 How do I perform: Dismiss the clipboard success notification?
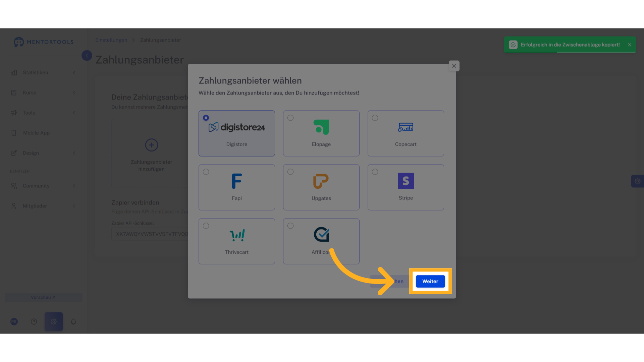click(x=630, y=45)
